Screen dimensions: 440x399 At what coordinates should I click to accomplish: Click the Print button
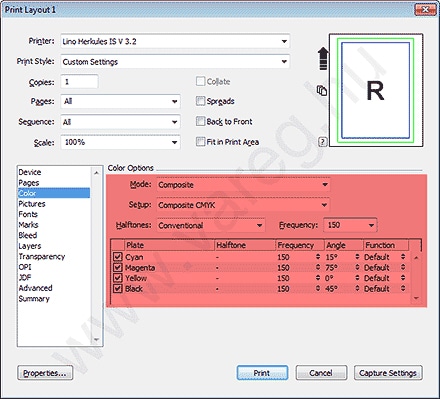click(262, 373)
